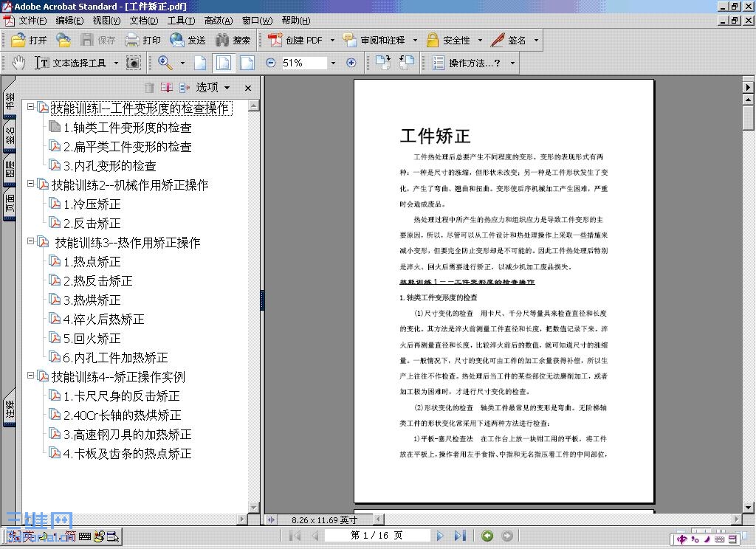756x549 pixels.
Task: Open the Document (文档) menu
Action: [144, 20]
